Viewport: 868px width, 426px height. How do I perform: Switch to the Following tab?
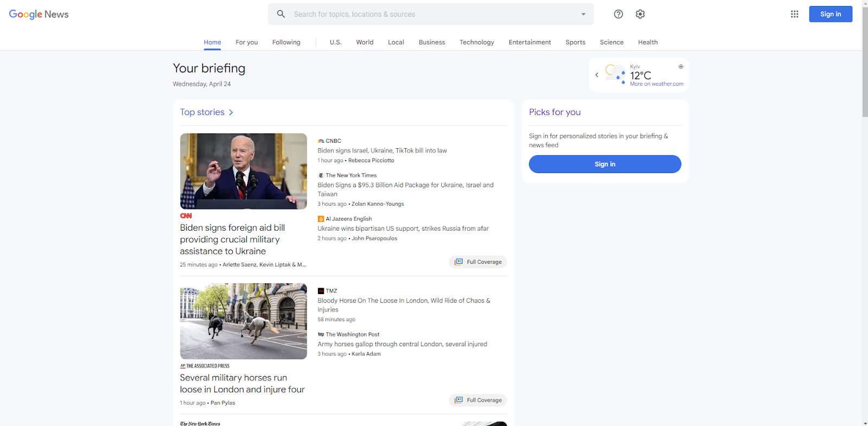pyautogui.click(x=286, y=42)
